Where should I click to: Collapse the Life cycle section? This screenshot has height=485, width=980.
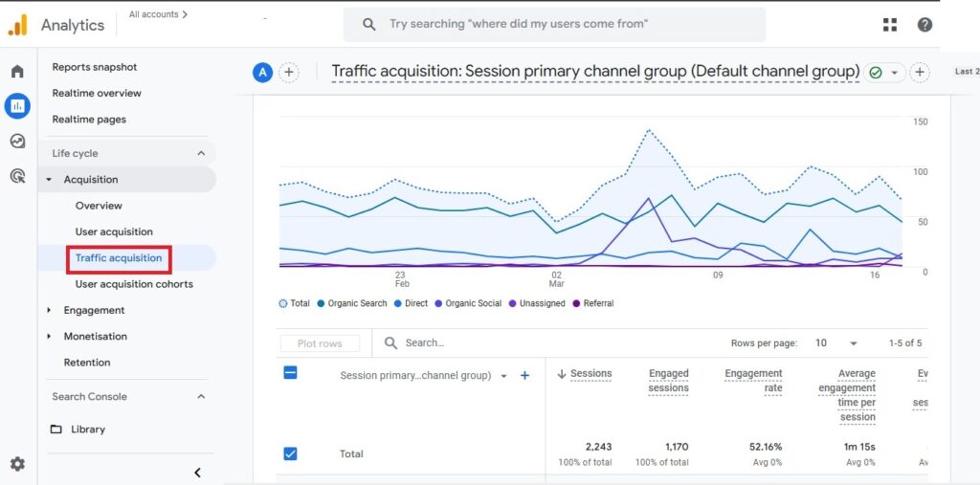(201, 153)
